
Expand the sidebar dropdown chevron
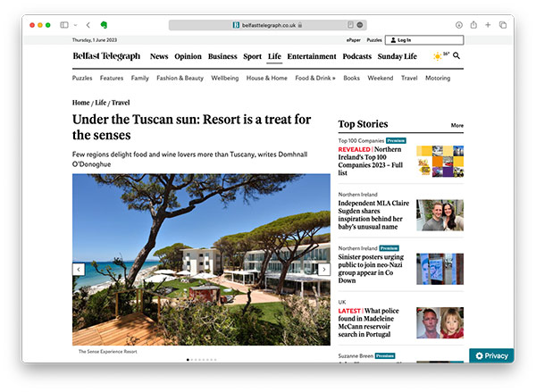[x=75, y=25]
